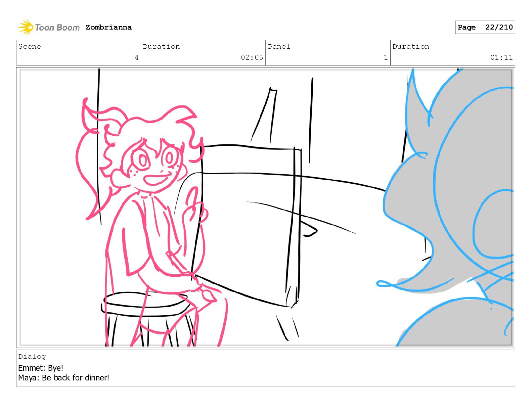This screenshot has height=411, width=532.
Task: Select the Panel header label
Action: (x=279, y=46)
